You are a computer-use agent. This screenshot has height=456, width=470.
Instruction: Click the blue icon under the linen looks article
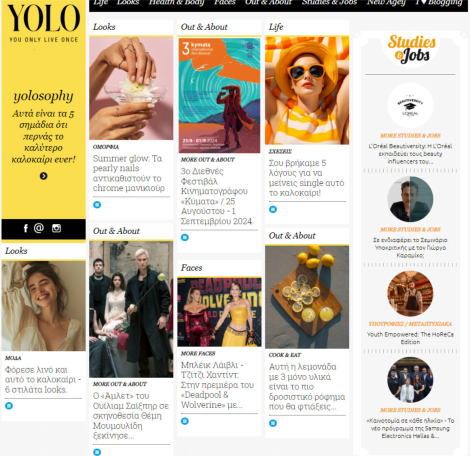9,406
